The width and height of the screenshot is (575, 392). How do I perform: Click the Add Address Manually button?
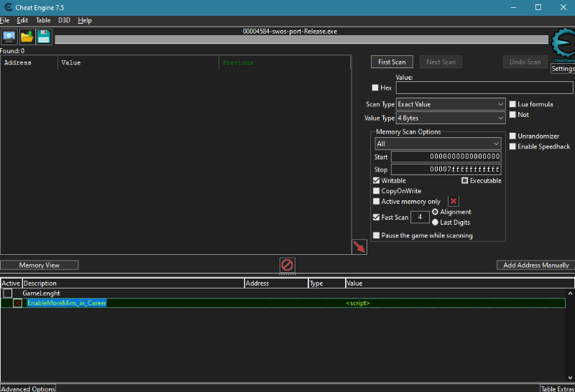535,265
